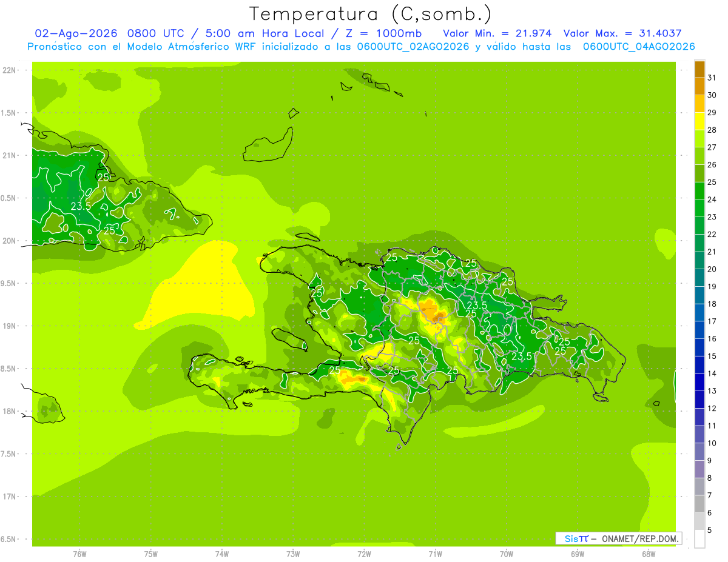Image resolution: width=728 pixels, height=562 pixels.
Task: Click the '23' colorbar label
Action: 712,217
